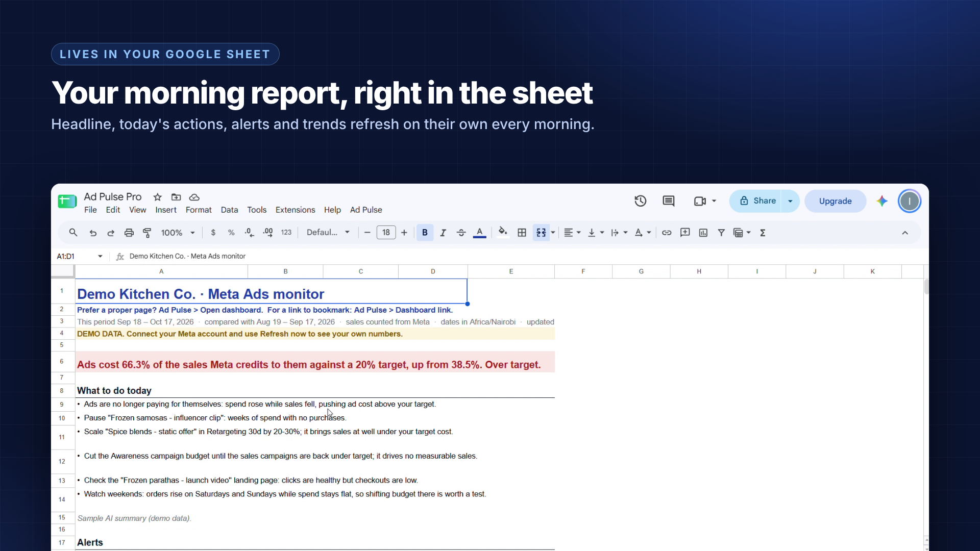This screenshot has height=551, width=980.
Task: Open the zoom 100% dropdown
Action: point(178,233)
